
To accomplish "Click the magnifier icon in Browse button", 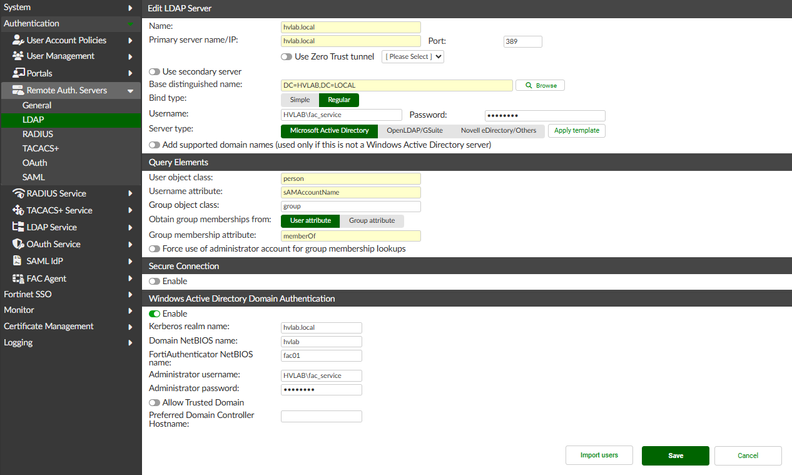I will 528,85.
